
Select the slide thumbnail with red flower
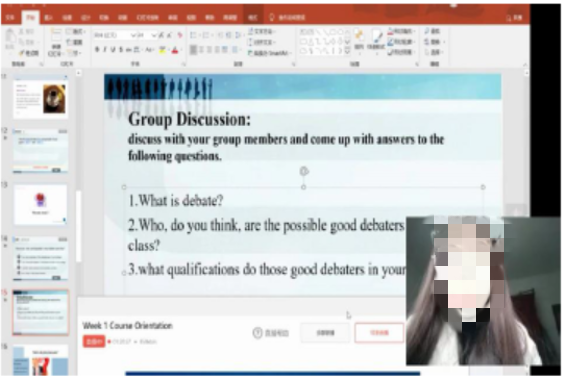(40, 205)
